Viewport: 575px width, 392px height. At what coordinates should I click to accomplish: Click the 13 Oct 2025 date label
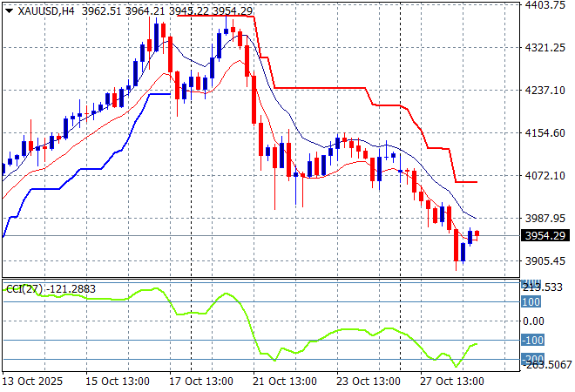click(x=33, y=382)
